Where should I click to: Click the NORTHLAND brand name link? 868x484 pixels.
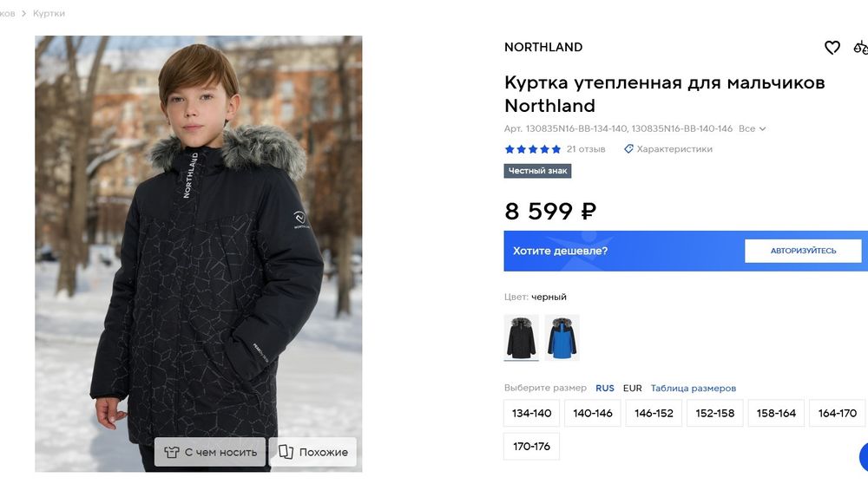[543, 48]
